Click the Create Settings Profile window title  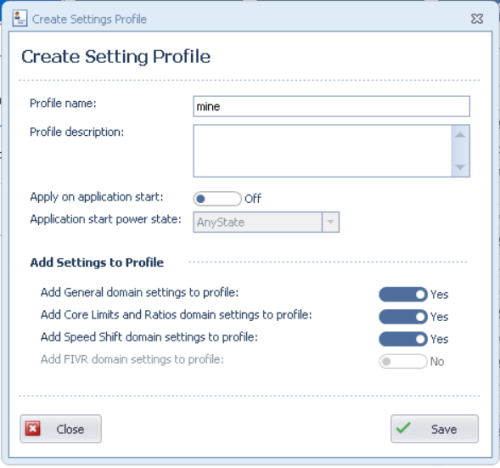89,19
